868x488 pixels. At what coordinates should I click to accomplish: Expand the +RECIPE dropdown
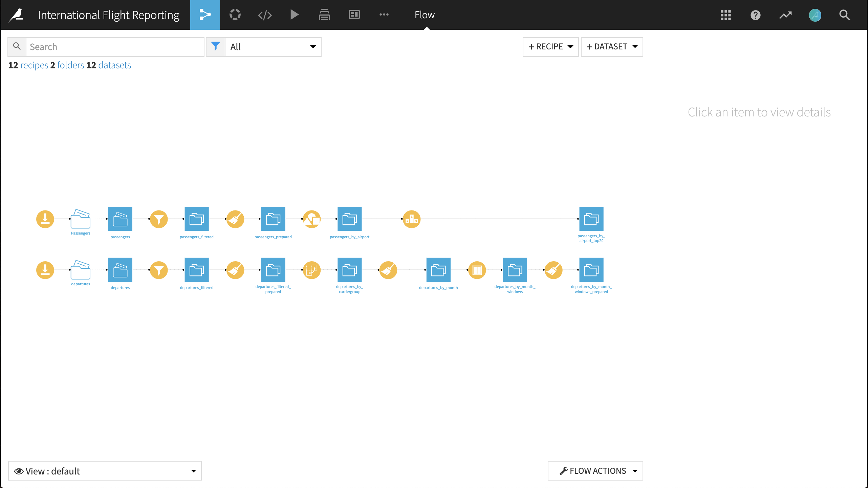pos(550,47)
